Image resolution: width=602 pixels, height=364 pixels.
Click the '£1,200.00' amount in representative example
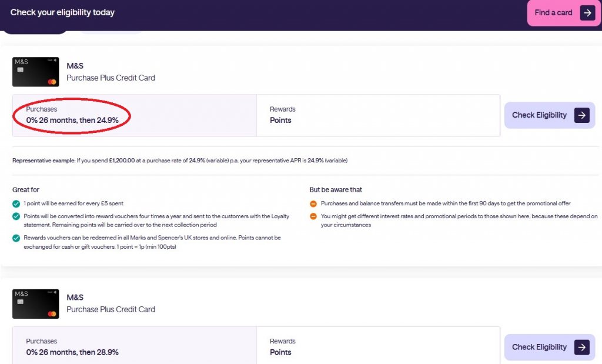pyautogui.click(x=122, y=161)
